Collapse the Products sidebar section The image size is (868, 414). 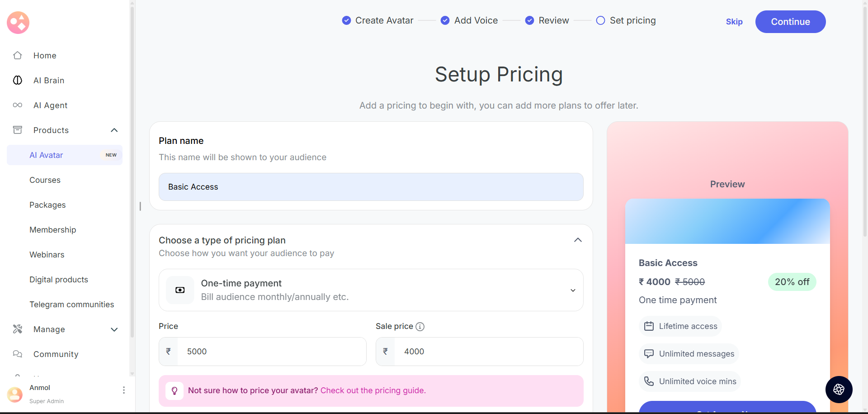pos(114,130)
